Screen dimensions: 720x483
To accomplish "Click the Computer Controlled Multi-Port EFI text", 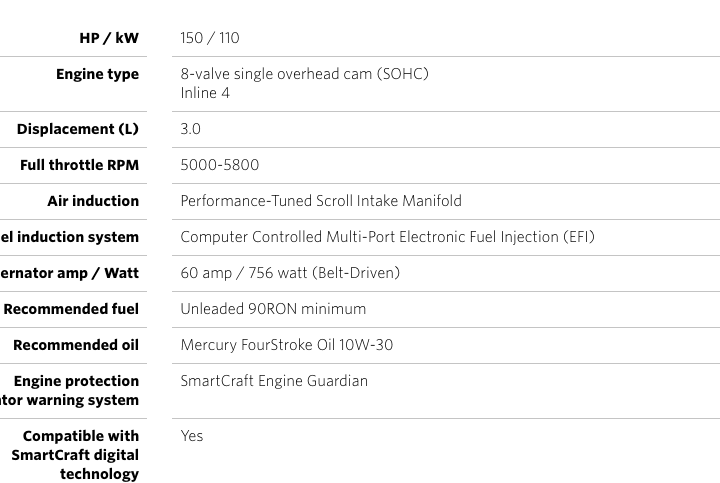I will (x=388, y=237).
